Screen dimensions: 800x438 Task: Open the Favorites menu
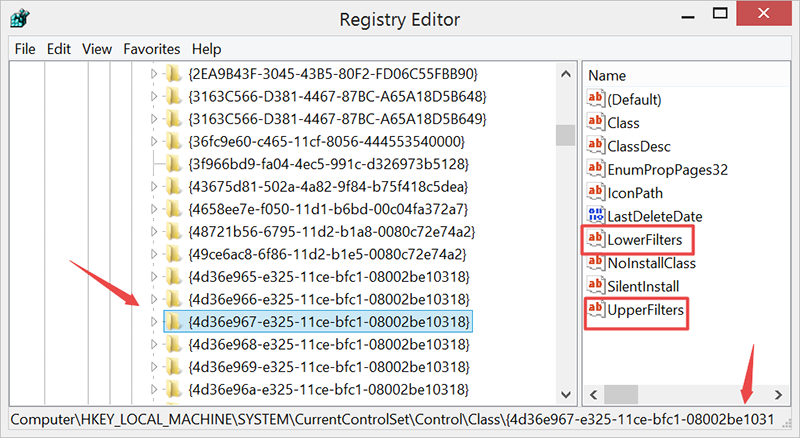coord(152,49)
